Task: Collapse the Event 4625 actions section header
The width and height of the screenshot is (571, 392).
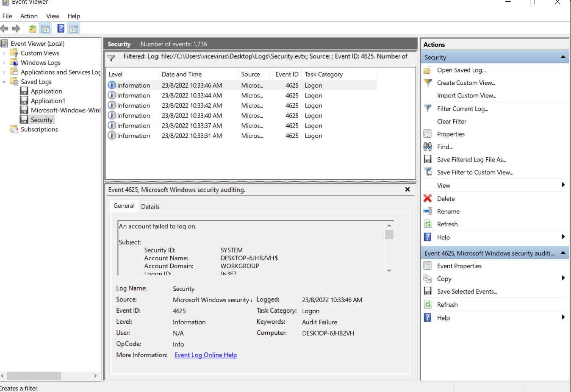Action: 563,253
